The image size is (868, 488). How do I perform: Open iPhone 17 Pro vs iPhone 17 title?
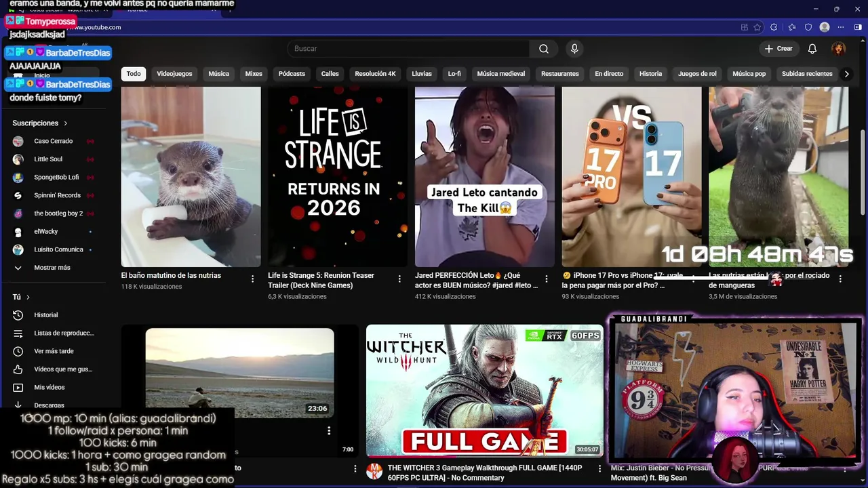(623, 281)
